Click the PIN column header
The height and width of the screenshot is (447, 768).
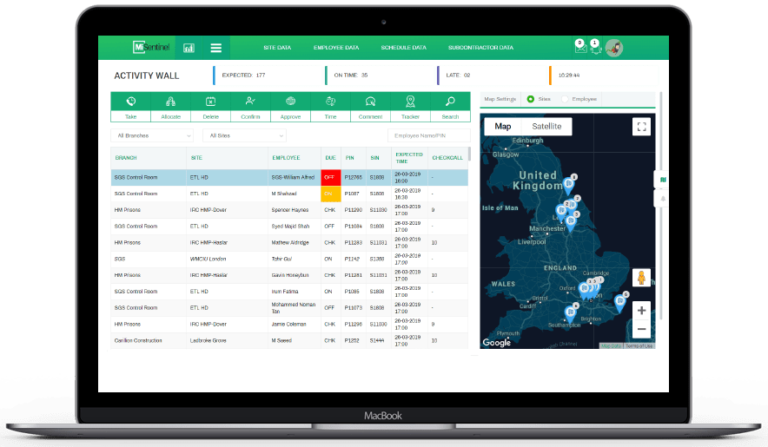(x=350, y=158)
